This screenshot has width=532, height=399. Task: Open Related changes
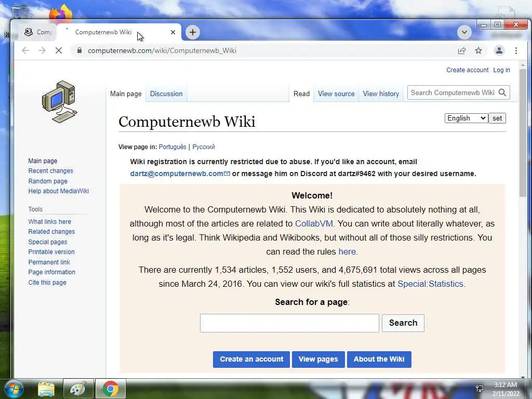click(x=51, y=231)
